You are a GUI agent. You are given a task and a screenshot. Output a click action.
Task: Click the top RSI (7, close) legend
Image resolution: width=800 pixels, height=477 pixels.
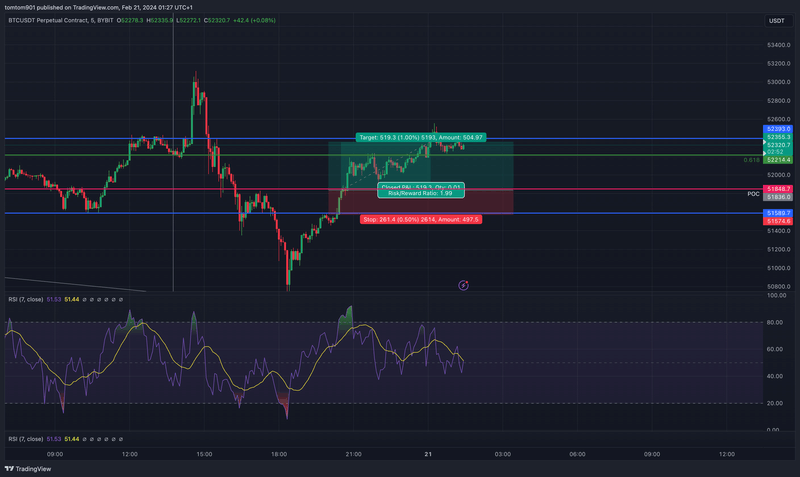[26, 299]
